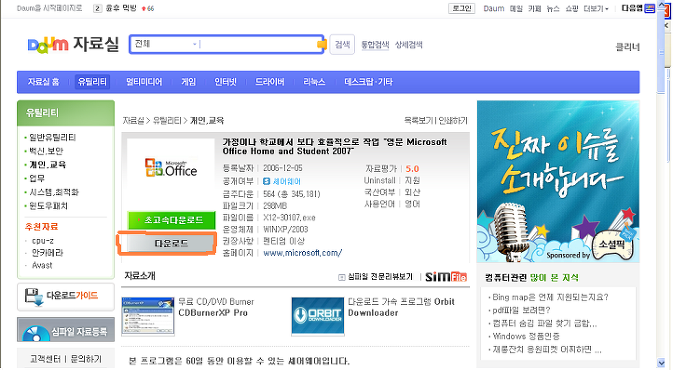Open 뉴스 link in top bar
Image resolution: width=673 pixels, height=370 pixels.
pyautogui.click(x=553, y=9)
